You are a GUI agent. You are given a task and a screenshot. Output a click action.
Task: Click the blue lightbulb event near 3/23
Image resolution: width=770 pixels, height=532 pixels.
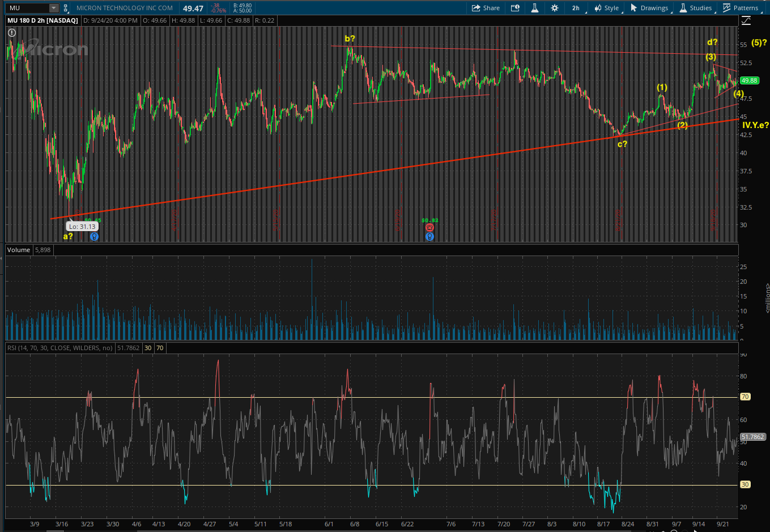pos(94,237)
